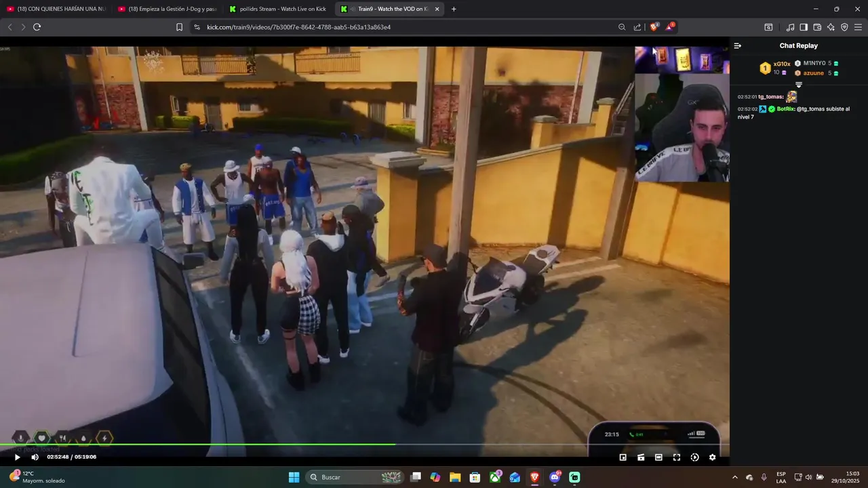Create a clip with the clapperboard icon

641,457
